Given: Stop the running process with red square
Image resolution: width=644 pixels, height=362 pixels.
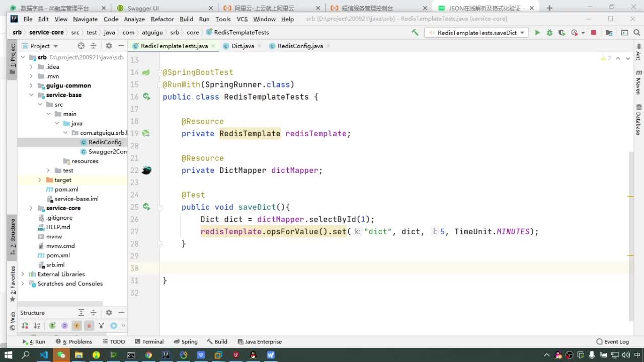Looking at the screenshot, I should click(x=593, y=32).
